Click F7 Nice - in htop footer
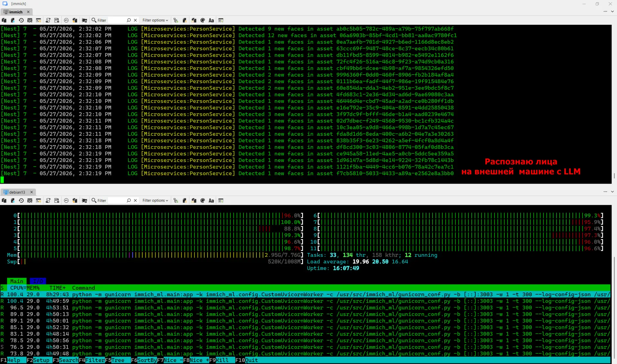Viewport: 617px width, 364px height. pyautogui.click(x=170, y=360)
